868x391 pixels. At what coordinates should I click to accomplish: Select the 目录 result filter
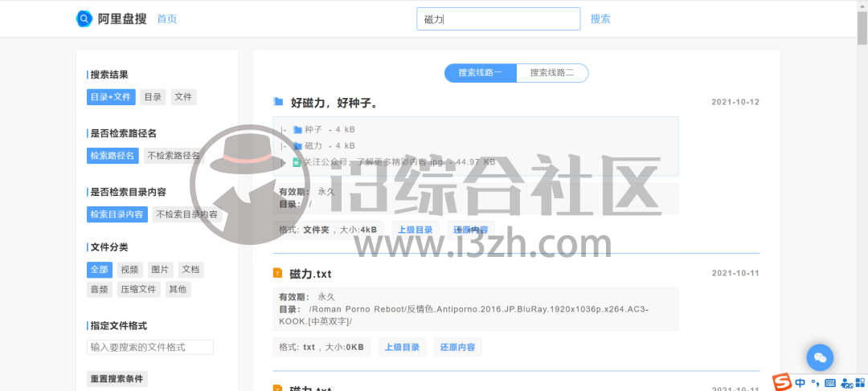(x=153, y=97)
